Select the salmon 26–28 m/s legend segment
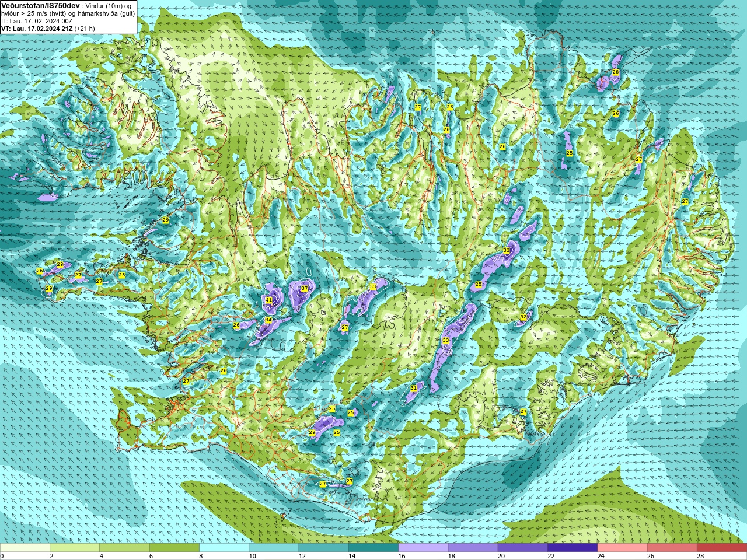This screenshot has height=560, width=747. 672,548
